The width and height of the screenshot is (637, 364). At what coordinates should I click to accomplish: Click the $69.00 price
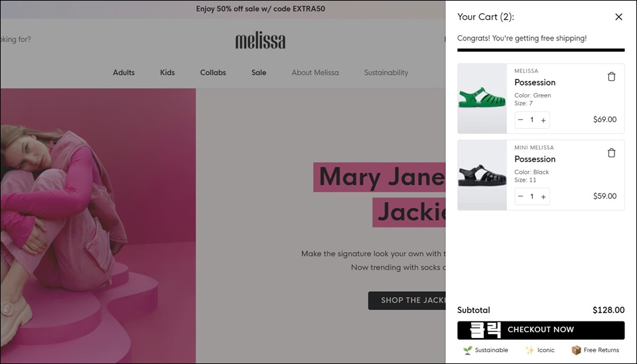click(604, 120)
